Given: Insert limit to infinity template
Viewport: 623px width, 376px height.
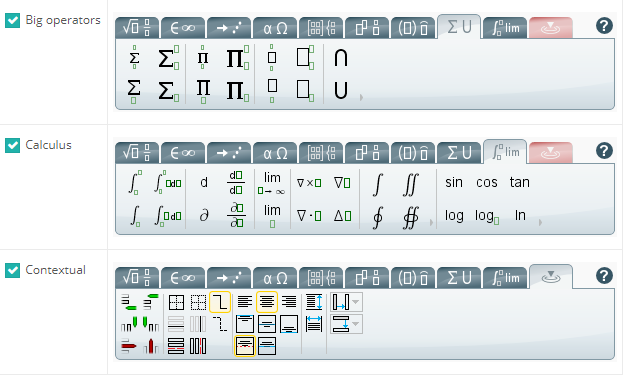Looking at the screenshot, I should click(272, 183).
